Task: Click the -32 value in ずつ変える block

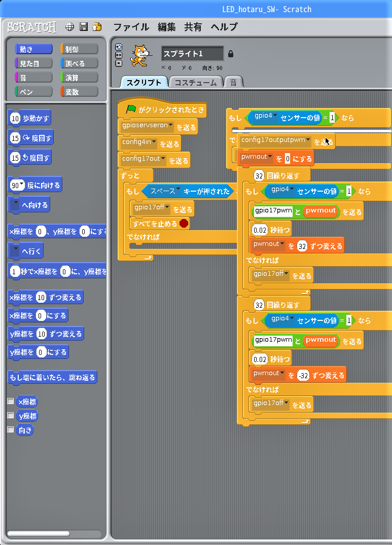Action: tap(303, 375)
